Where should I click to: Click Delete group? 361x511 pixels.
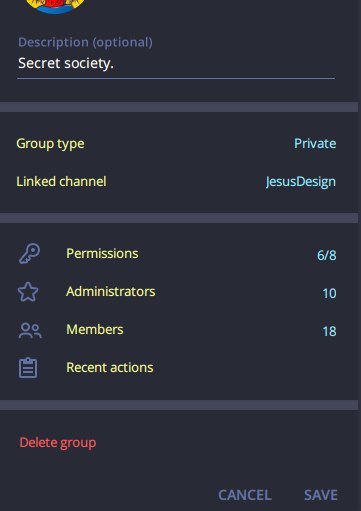point(58,443)
